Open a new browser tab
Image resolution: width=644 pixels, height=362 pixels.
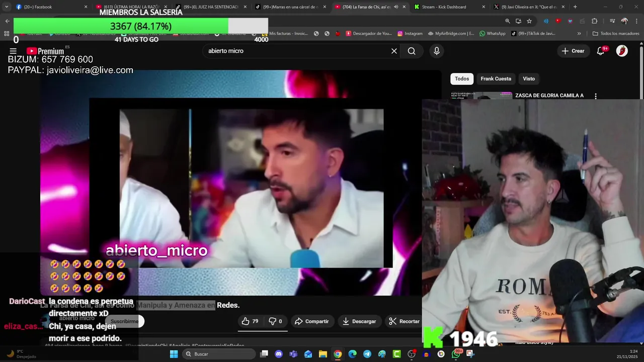[x=575, y=7]
